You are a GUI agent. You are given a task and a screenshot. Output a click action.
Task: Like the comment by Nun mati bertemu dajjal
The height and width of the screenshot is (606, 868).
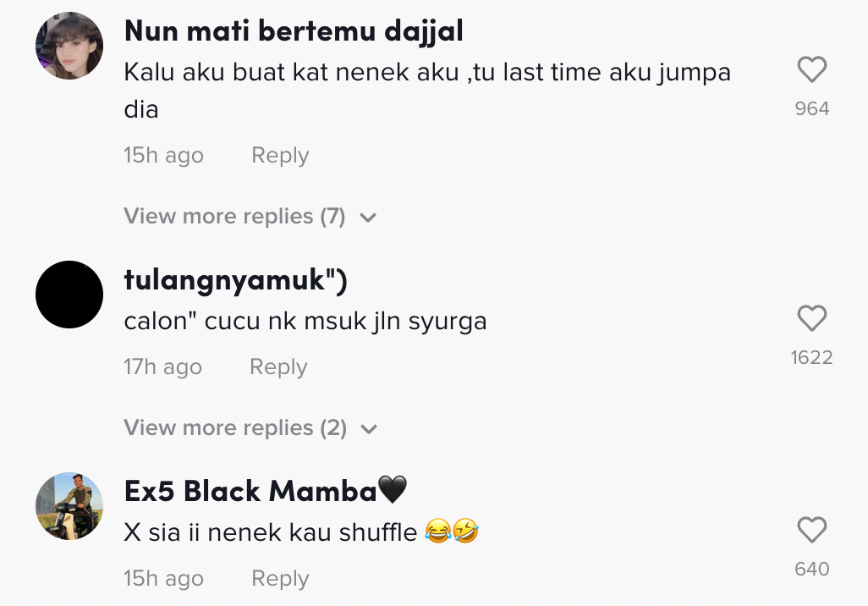tap(811, 69)
